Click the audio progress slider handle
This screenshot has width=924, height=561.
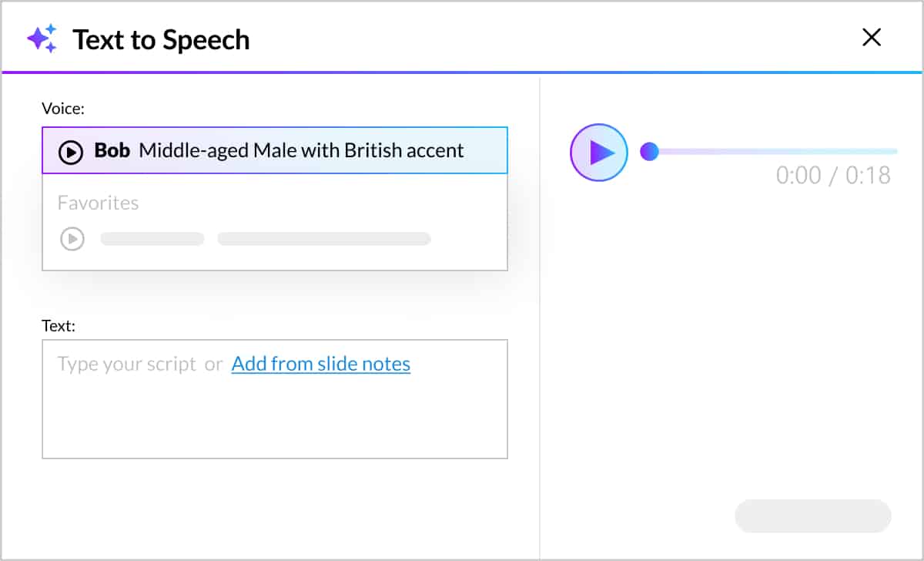click(x=649, y=152)
